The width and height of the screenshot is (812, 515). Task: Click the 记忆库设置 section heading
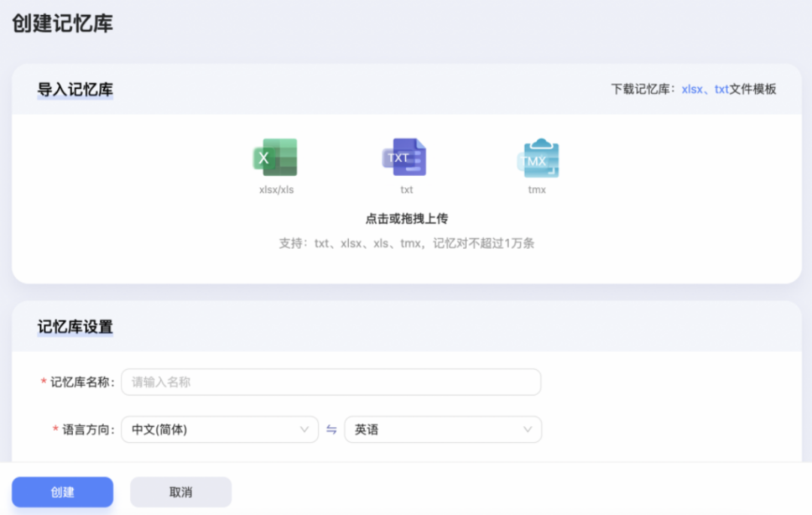(x=75, y=327)
